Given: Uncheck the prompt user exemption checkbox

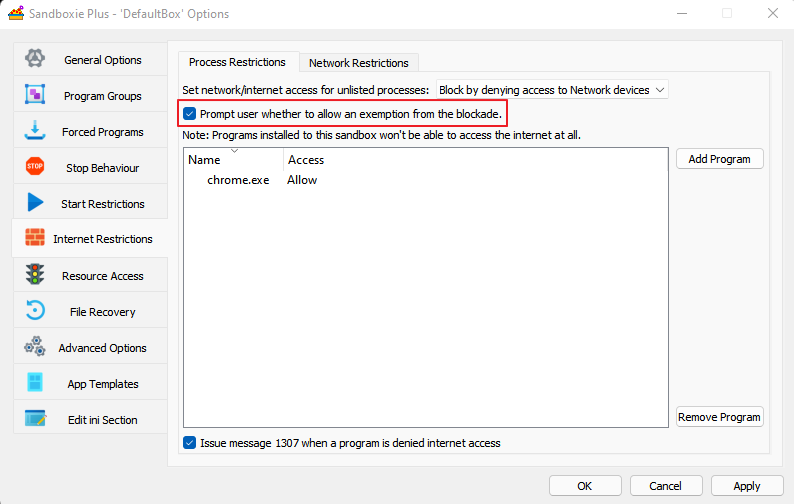Looking at the screenshot, I should pyautogui.click(x=190, y=114).
